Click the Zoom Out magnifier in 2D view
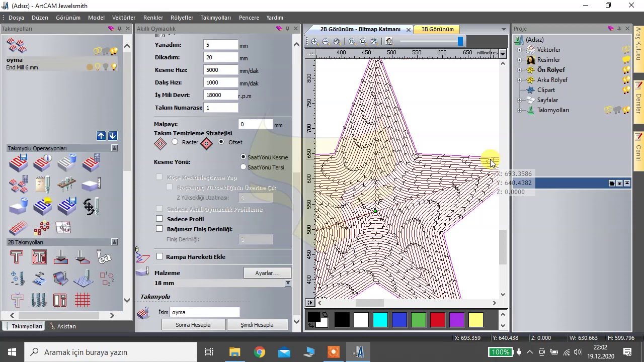 pos(326,42)
